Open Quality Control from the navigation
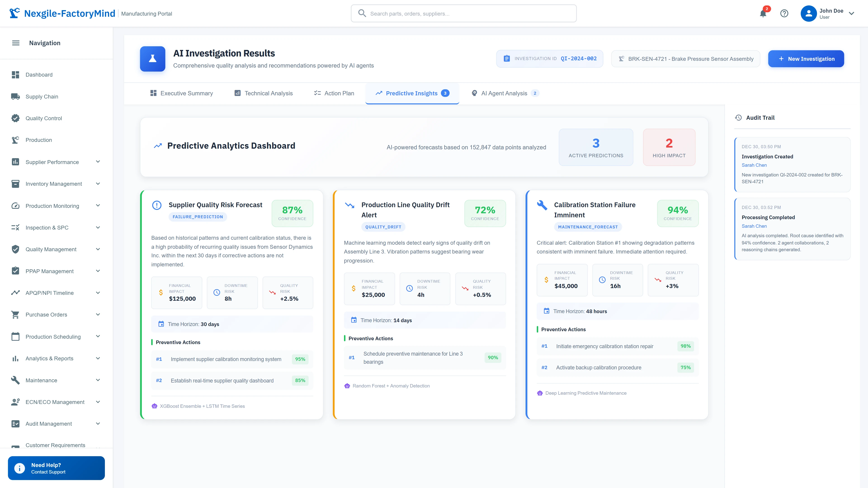 pyautogui.click(x=44, y=118)
